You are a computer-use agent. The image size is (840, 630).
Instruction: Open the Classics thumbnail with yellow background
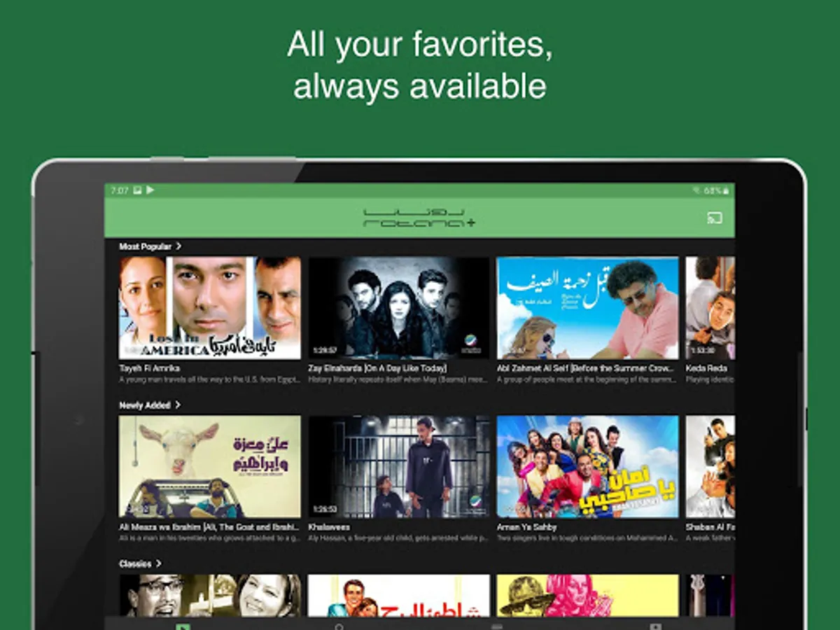588,596
